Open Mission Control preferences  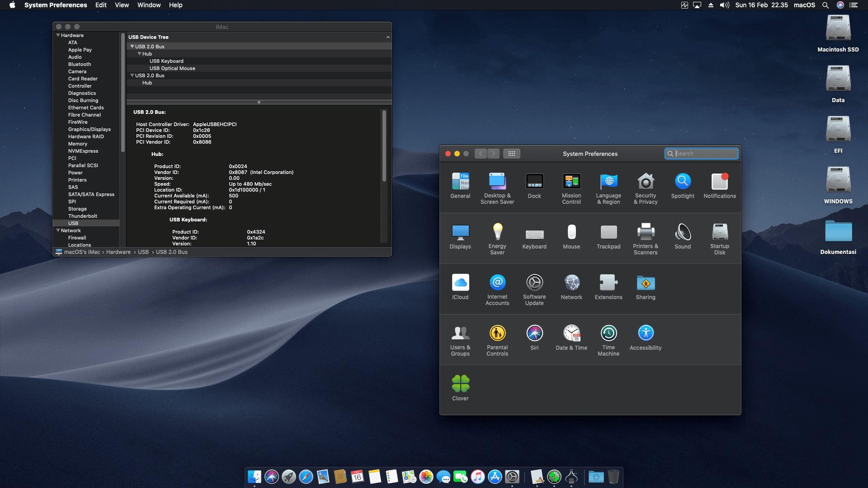tap(571, 188)
